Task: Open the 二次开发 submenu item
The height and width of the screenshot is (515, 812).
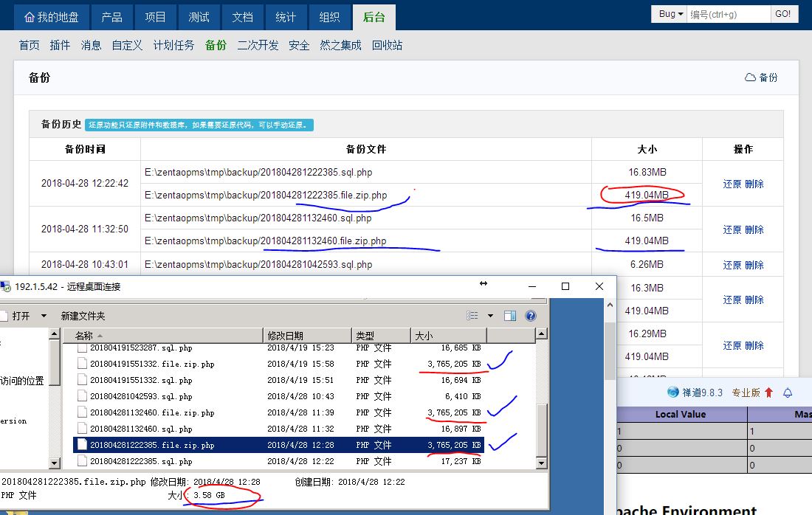Action: (x=258, y=45)
